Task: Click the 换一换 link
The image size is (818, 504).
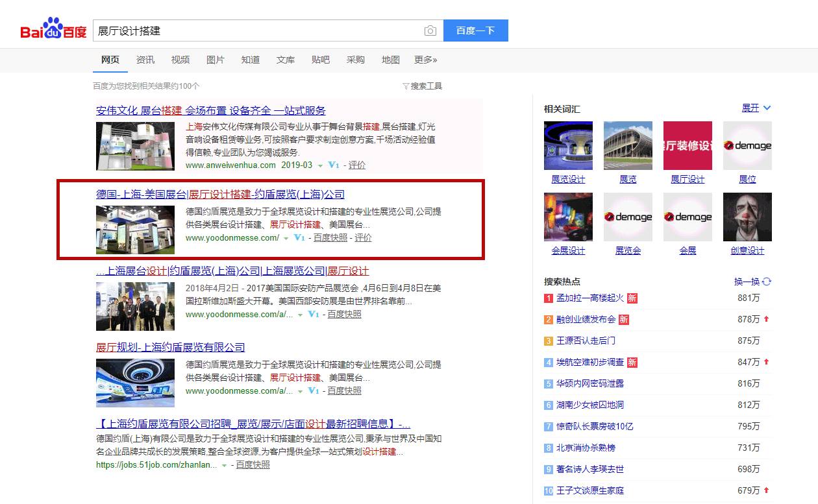Action: pyautogui.click(x=747, y=282)
